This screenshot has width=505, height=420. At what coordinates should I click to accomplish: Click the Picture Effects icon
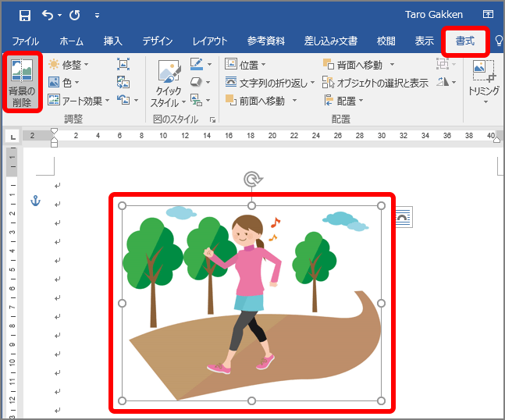[x=196, y=82]
